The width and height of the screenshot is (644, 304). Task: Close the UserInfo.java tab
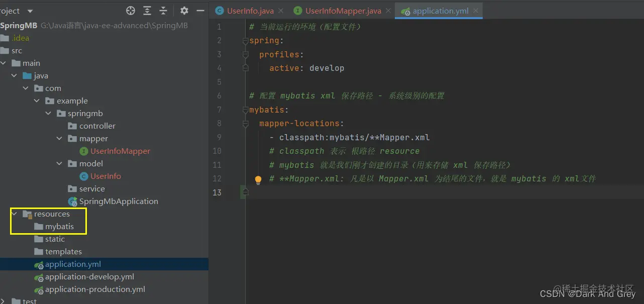tap(280, 11)
